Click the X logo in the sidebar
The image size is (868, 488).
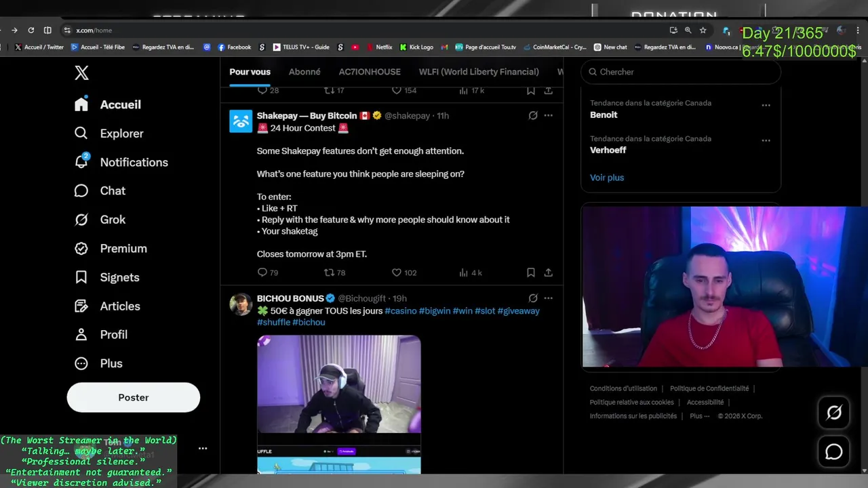(81, 73)
